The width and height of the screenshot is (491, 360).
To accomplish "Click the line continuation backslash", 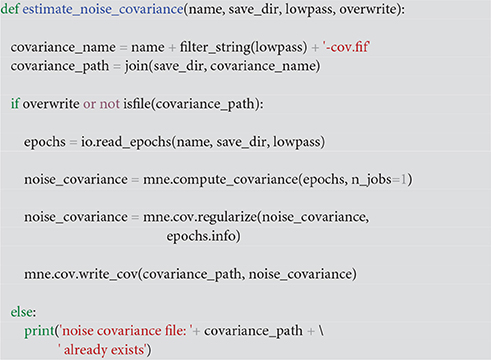I will [321, 331].
